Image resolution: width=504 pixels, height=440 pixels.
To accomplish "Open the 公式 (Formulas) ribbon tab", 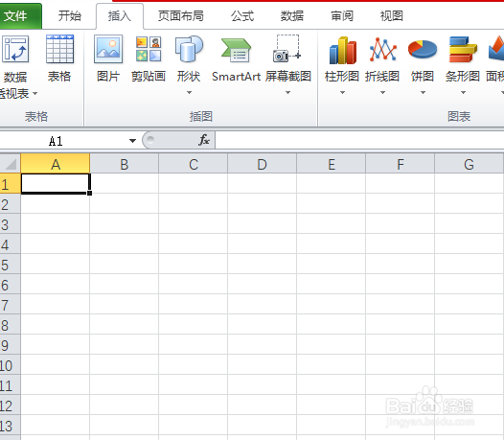I will tap(242, 15).
